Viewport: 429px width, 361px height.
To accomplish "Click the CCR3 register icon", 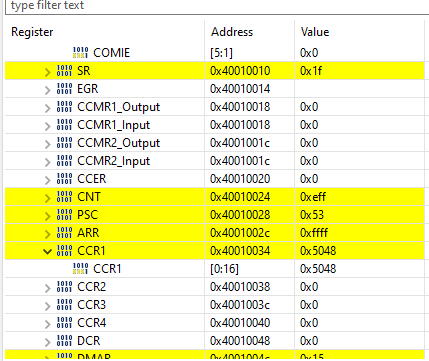I will click(64, 305).
